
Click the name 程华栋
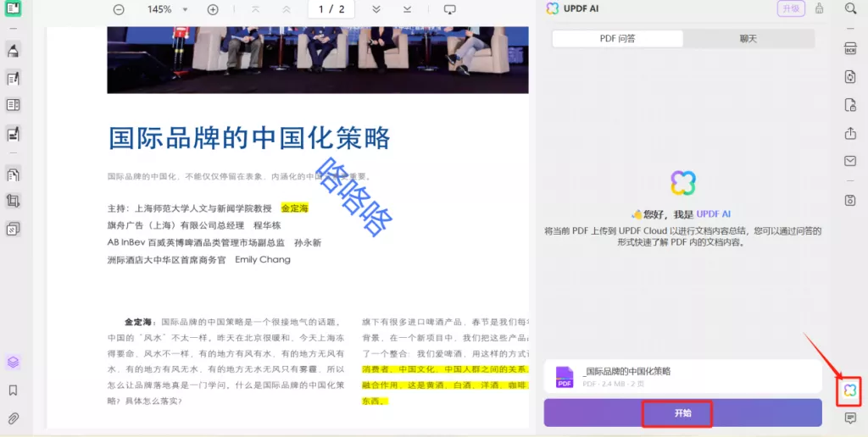coord(267,225)
